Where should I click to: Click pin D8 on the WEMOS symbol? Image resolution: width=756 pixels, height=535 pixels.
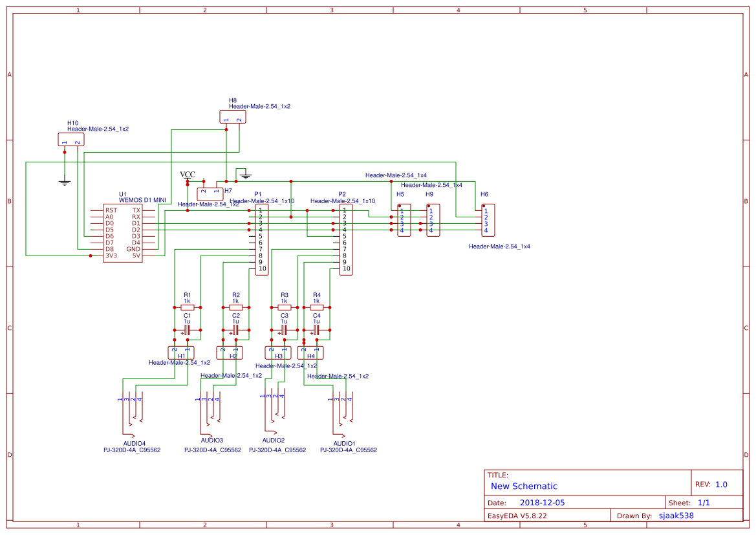click(x=110, y=248)
